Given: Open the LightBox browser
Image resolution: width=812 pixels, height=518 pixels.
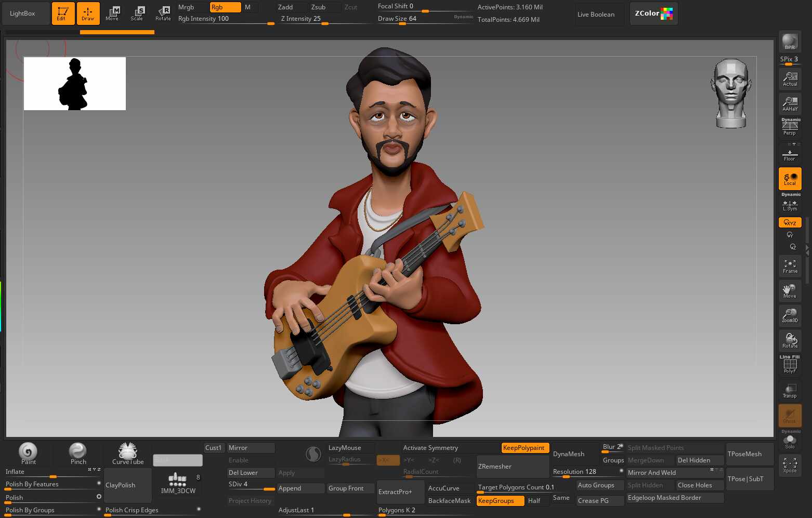Looking at the screenshot, I should 22,14.
